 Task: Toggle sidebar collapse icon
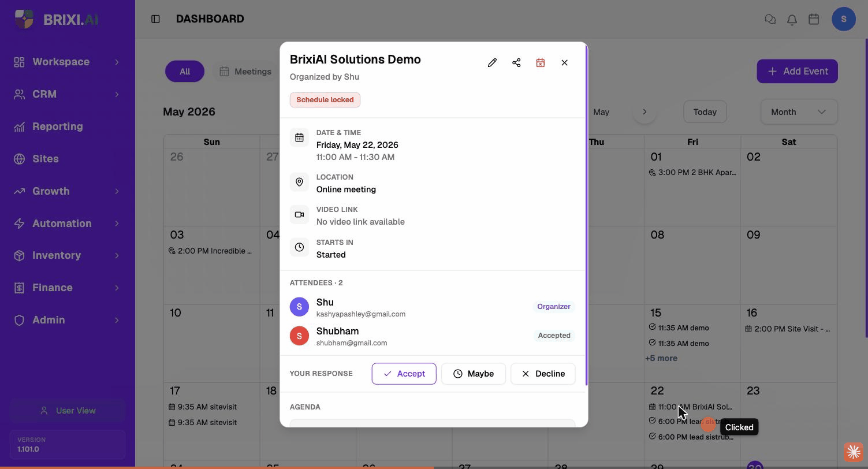click(155, 19)
